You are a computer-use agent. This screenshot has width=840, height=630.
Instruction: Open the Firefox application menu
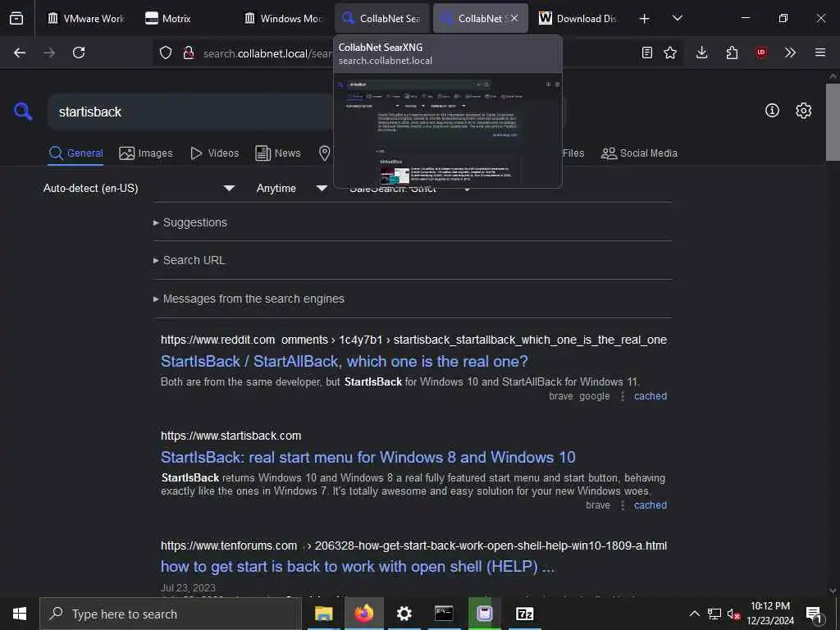[x=820, y=52]
